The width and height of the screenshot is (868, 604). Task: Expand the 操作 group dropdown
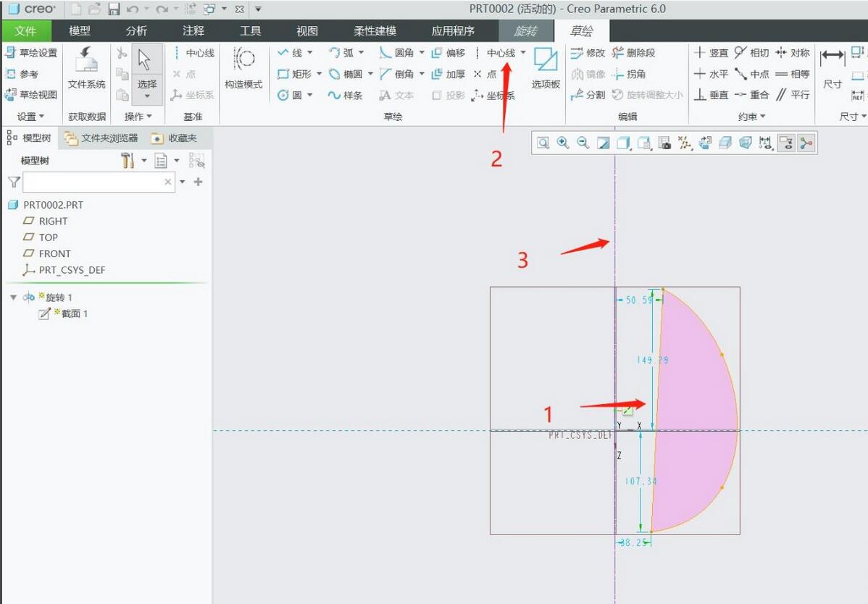pyautogui.click(x=137, y=117)
